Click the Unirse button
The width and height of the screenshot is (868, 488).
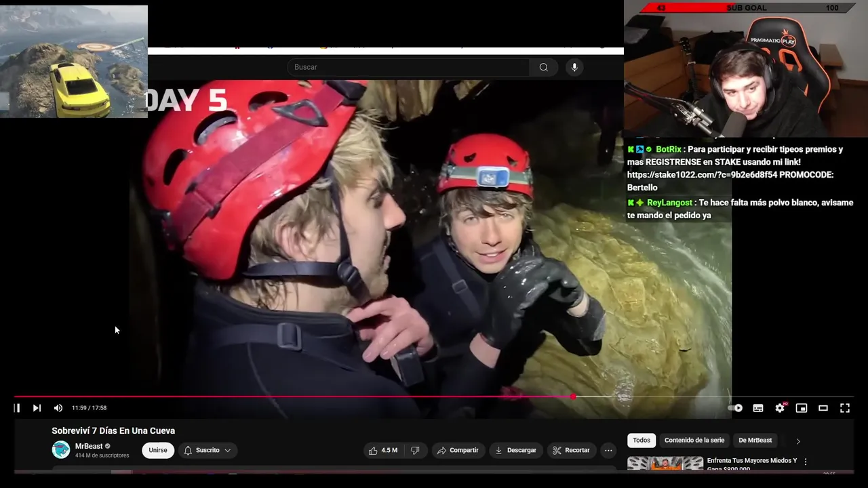tap(158, 450)
